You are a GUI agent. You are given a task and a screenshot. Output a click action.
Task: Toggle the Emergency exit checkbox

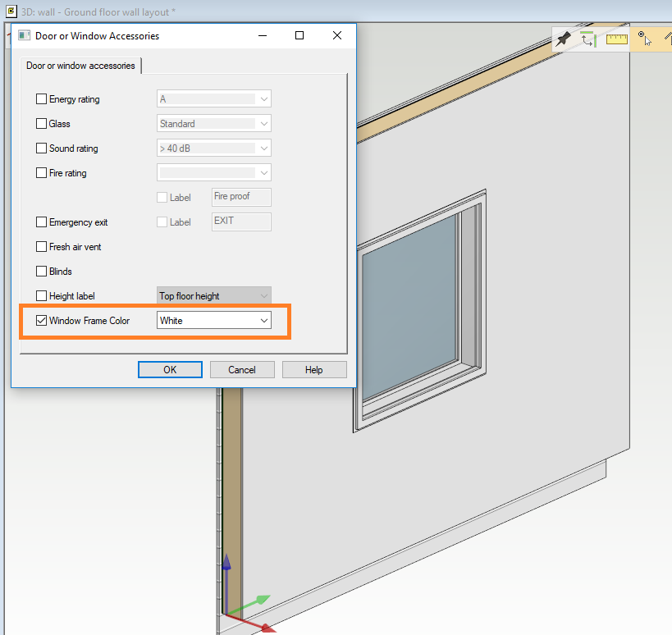pos(41,222)
